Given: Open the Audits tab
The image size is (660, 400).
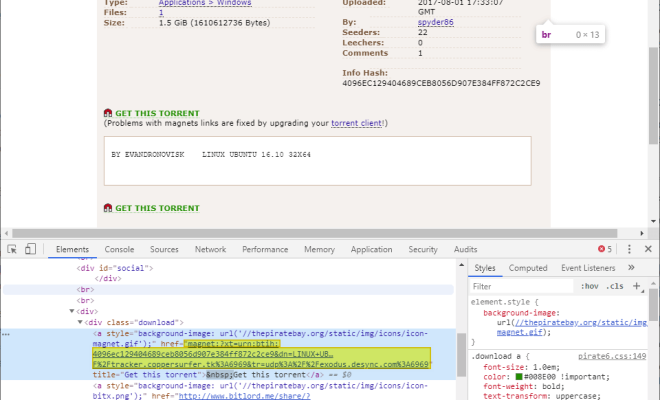Looking at the screenshot, I should pyautogui.click(x=466, y=249).
